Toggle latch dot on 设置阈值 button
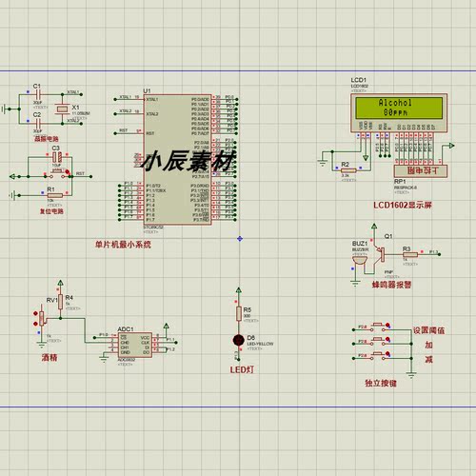This screenshot has width=476, height=476. (x=387, y=326)
